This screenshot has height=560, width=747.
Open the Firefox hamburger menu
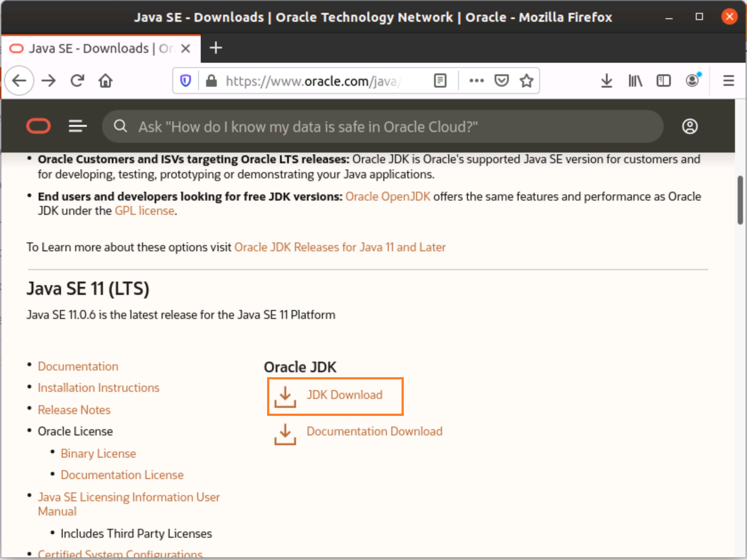click(x=728, y=81)
